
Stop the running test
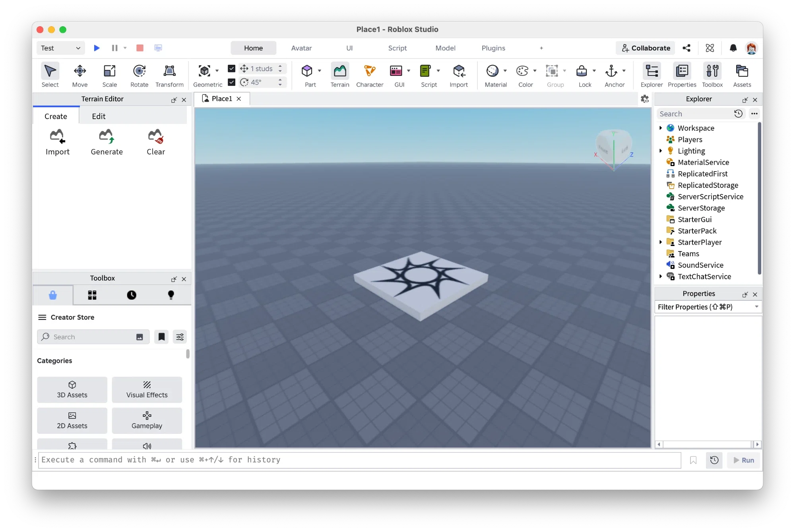140,48
